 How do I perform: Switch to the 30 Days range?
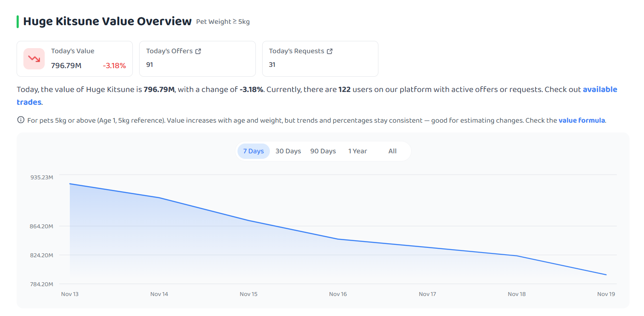[288, 151]
